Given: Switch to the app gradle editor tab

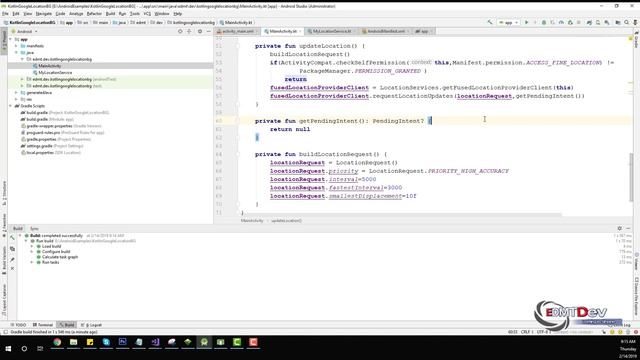Looking at the screenshot, I should tap(424, 31).
